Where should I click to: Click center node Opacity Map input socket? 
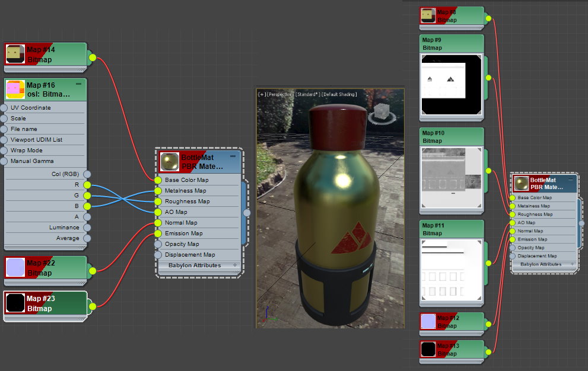pos(158,244)
